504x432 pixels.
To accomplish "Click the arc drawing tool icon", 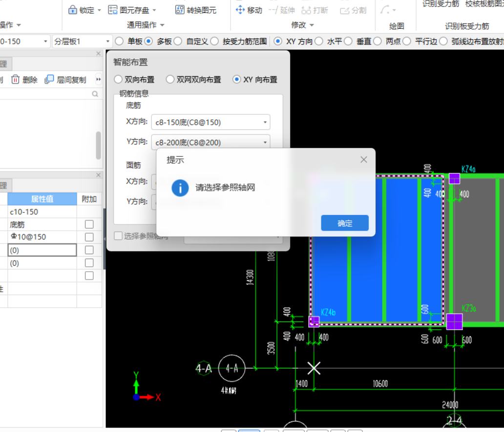I will coord(384,10).
